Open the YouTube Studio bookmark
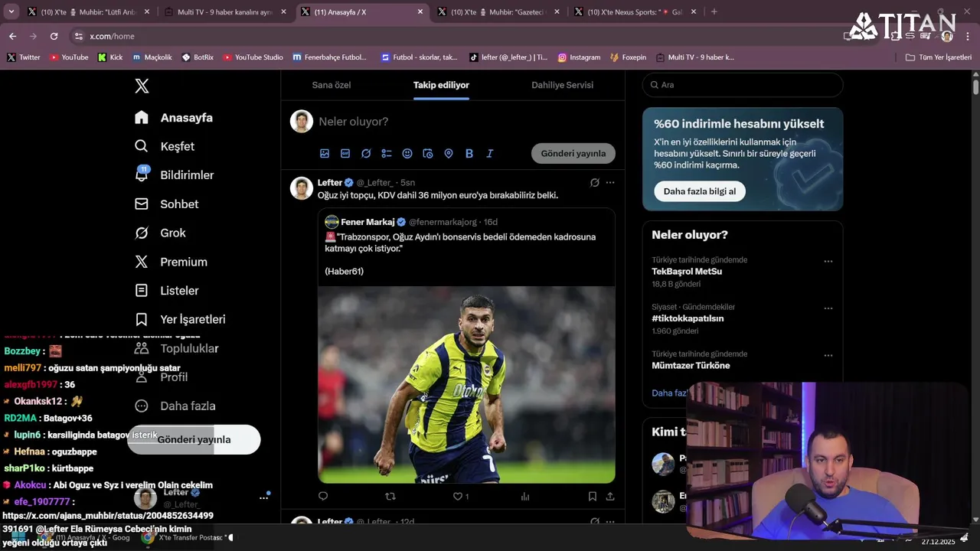 pos(253,57)
